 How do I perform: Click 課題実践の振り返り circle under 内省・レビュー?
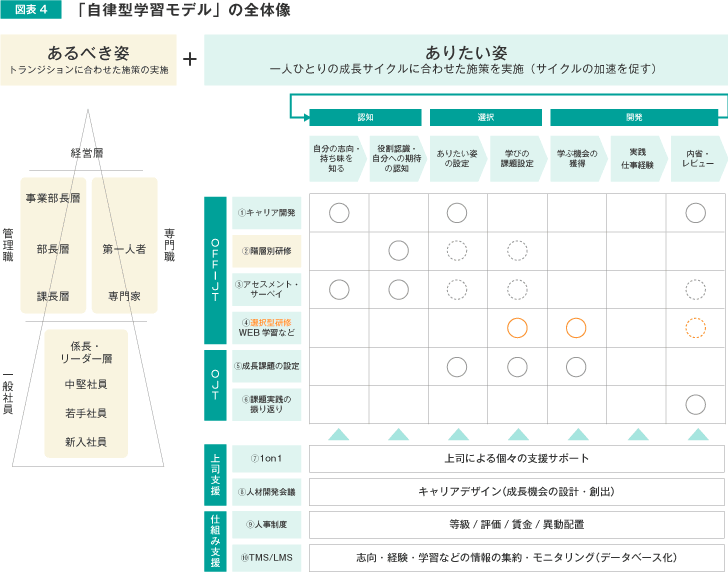pyautogui.click(x=696, y=405)
